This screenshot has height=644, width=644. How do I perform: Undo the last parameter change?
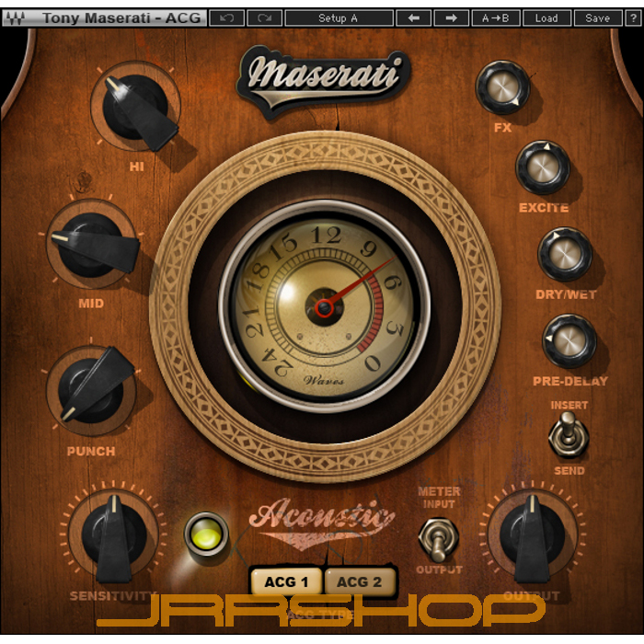(x=226, y=18)
